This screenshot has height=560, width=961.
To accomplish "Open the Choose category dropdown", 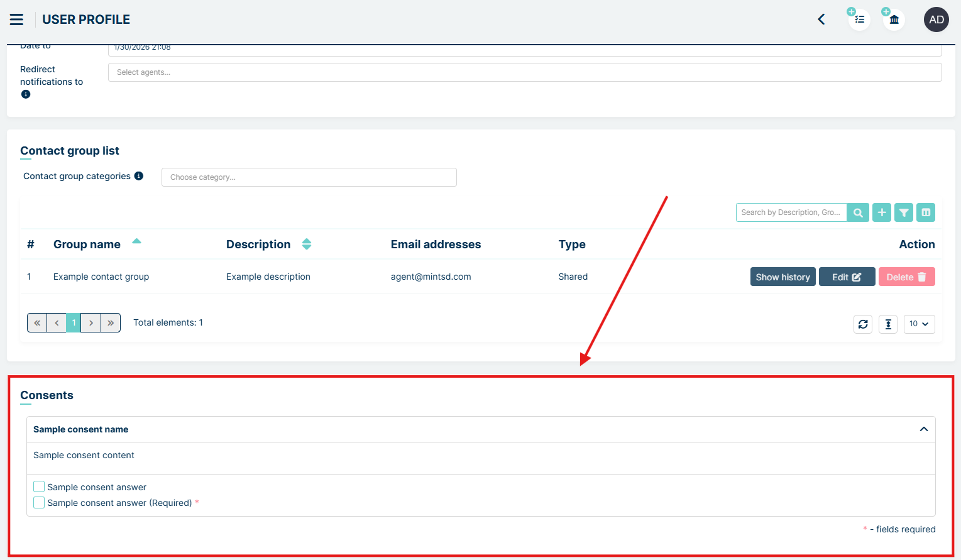I will point(309,177).
